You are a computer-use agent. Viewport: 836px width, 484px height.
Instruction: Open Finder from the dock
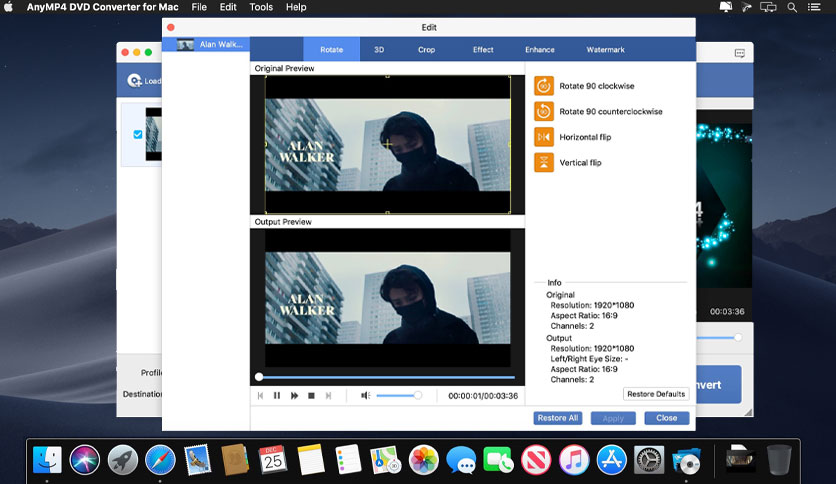pos(47,459)
